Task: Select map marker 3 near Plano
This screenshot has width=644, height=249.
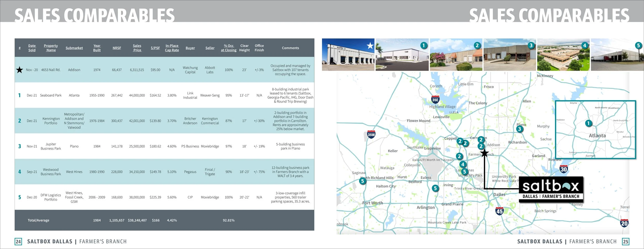Action: tap(520, 129)
